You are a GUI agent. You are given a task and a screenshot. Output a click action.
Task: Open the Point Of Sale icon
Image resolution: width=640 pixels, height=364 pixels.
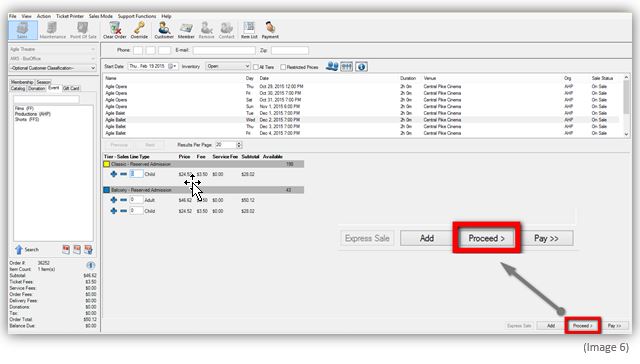(x=83, y=30)
